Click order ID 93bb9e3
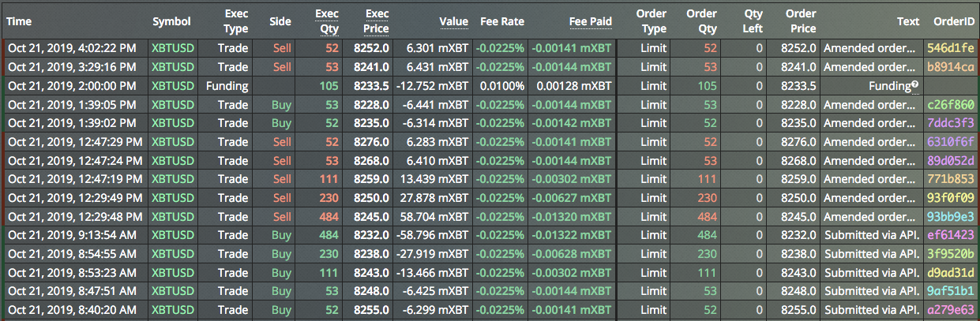Viewport: 980px width, 321px height. coord(951,216)
